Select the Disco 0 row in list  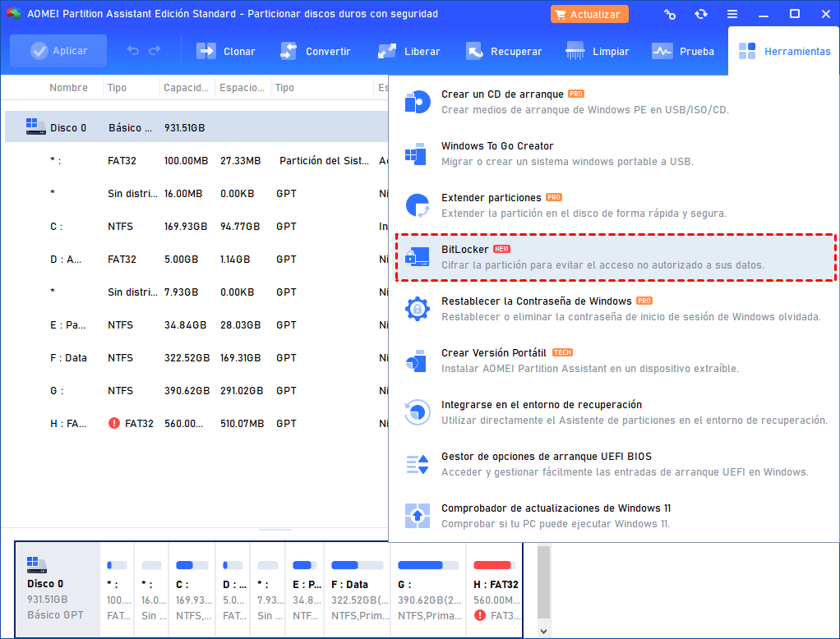click(196, 126)
